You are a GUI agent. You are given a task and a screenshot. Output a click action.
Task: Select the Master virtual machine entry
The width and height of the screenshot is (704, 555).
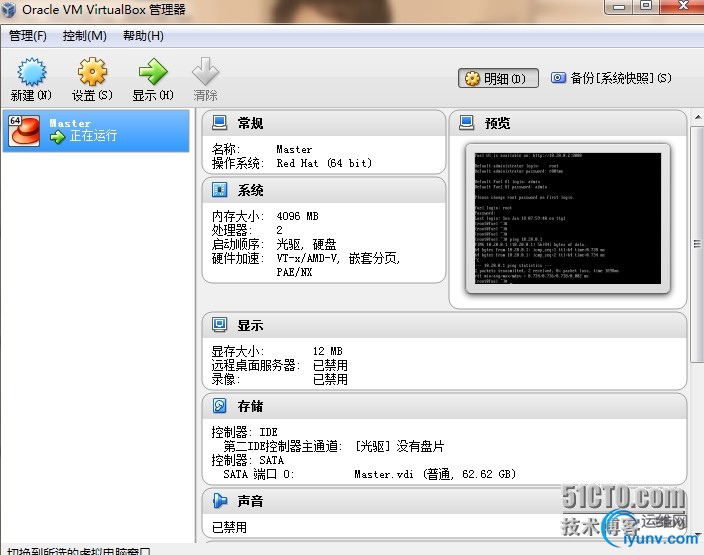[x=96, y=130]
